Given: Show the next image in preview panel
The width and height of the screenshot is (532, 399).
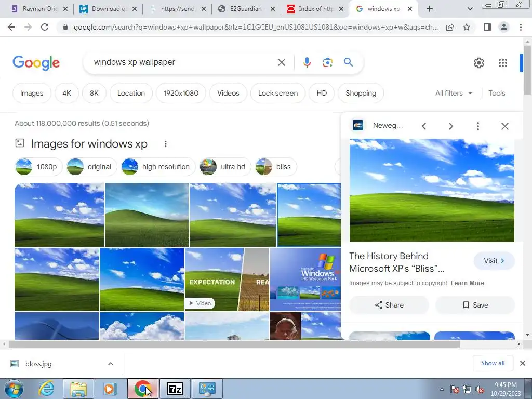Looking at the screenshot, I should pyautogui.click(x=451, y=126).
